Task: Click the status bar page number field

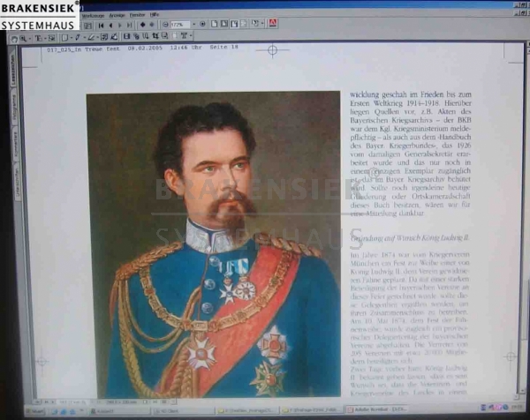Action: 72,402
